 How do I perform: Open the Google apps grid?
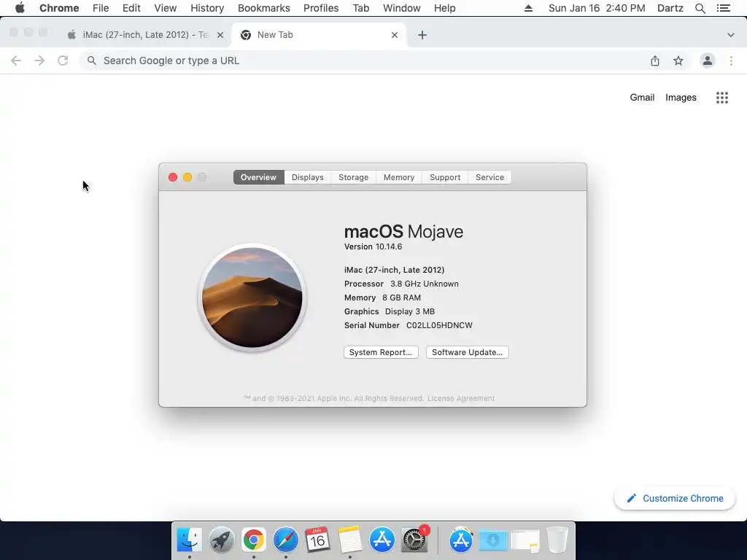coord(721,98)
